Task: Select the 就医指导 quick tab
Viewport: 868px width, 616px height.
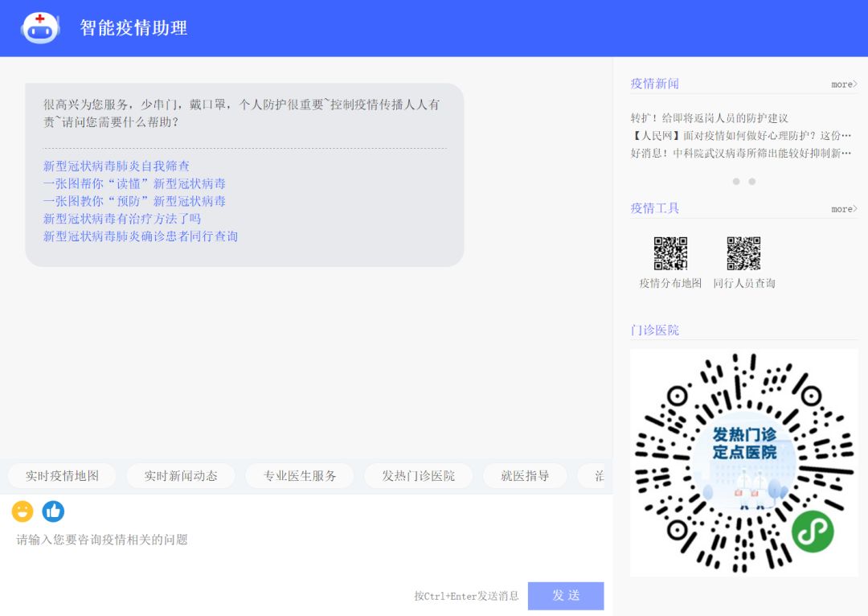Action: pos(525,476)
